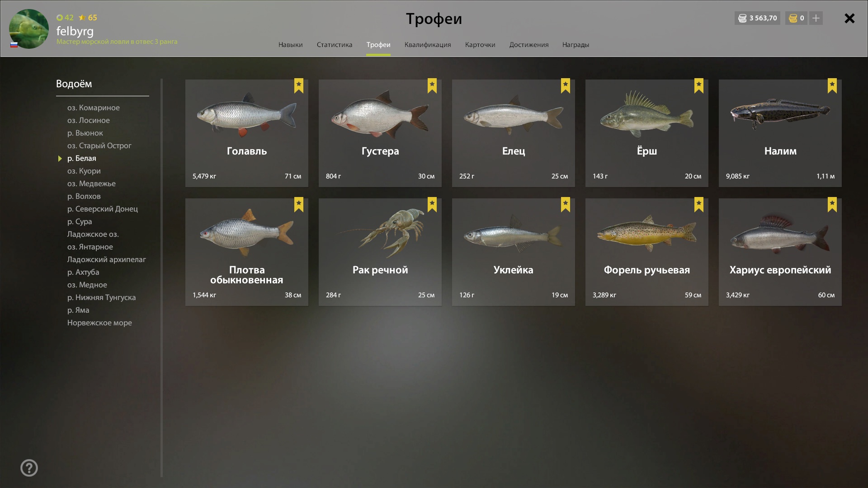Go to the Навыки tab
Viewport: 868px width, 488px height.
coord(291,45)
